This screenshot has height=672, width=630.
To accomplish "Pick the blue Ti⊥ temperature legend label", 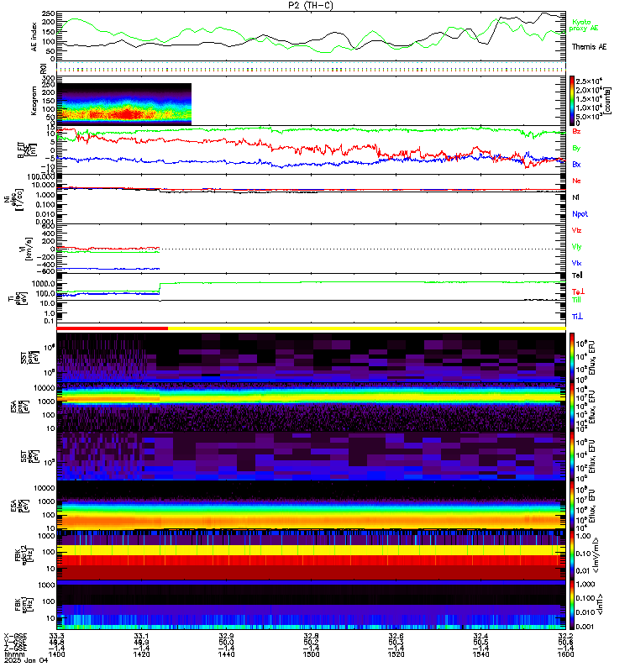I will 577,317.
